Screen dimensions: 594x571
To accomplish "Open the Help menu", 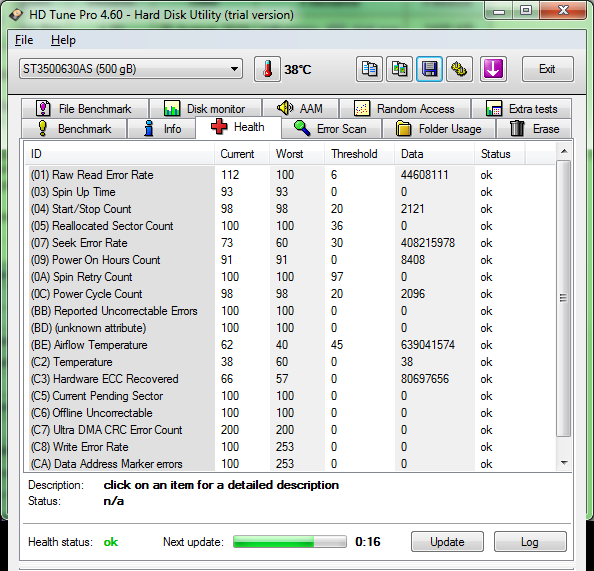I will pyautogui.click(x=63, y=40).
